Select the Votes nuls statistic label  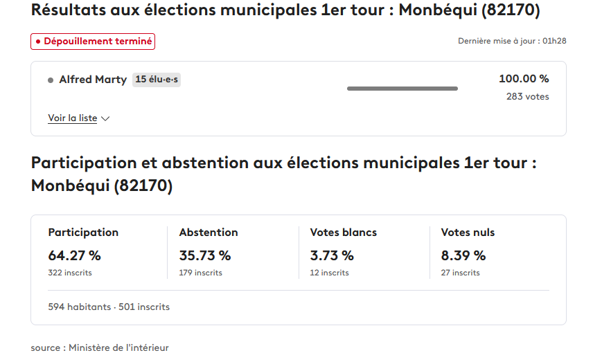coord(468,233)
